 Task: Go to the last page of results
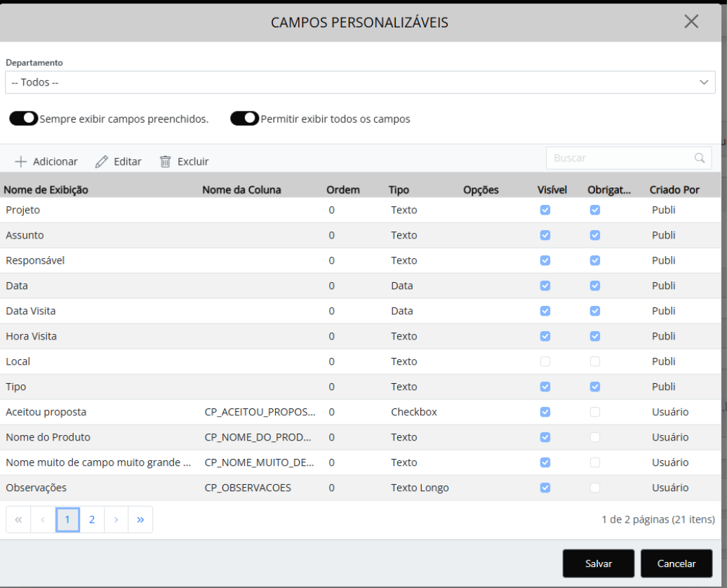(140, 520)
